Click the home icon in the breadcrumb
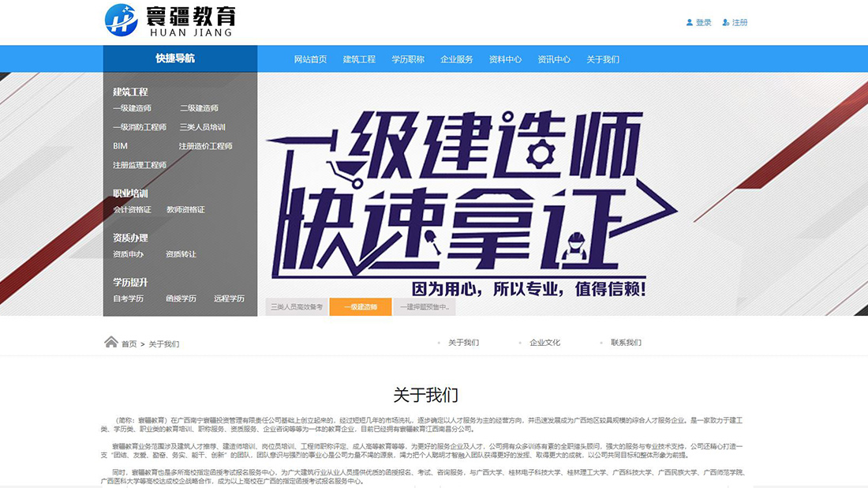 pos(110,342)
